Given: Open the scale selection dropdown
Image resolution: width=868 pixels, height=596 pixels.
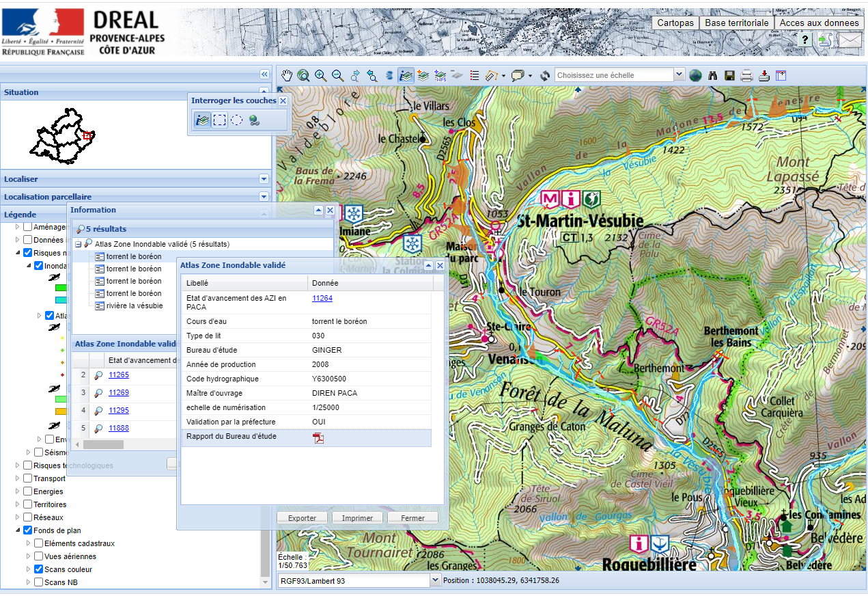Looking at the screenshot, I should click(x=679, y=75).
